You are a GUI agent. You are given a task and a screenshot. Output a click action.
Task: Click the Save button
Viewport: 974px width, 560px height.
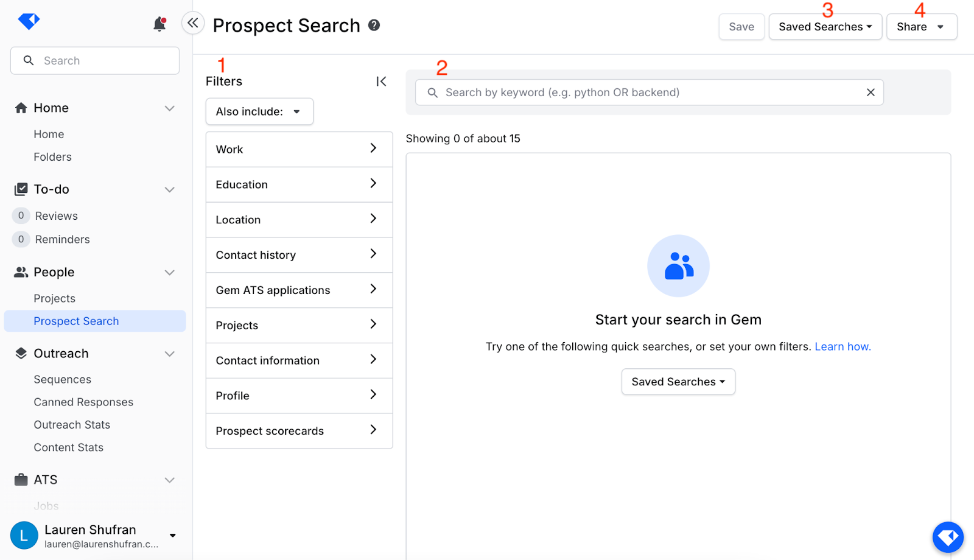741,27
